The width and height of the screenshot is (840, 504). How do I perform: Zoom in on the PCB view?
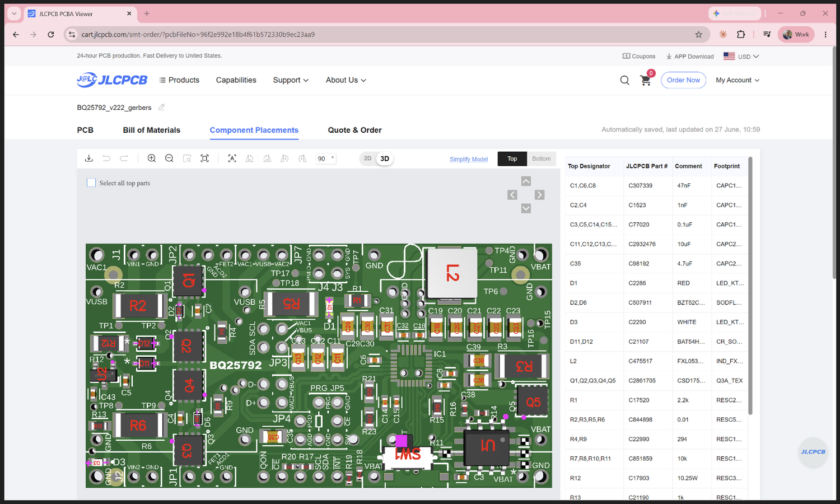pyautogui.click(x=152, y=158)
